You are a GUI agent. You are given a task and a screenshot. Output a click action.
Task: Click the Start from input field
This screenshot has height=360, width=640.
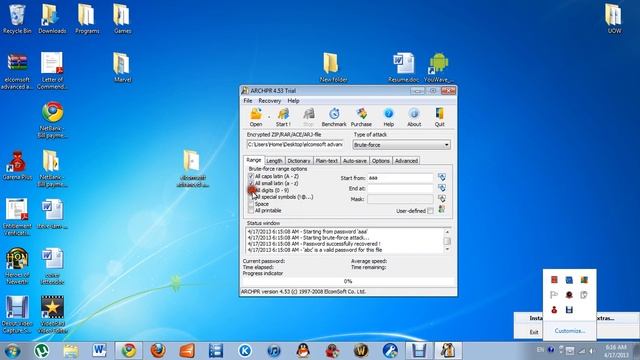click(x=400, y=178)
